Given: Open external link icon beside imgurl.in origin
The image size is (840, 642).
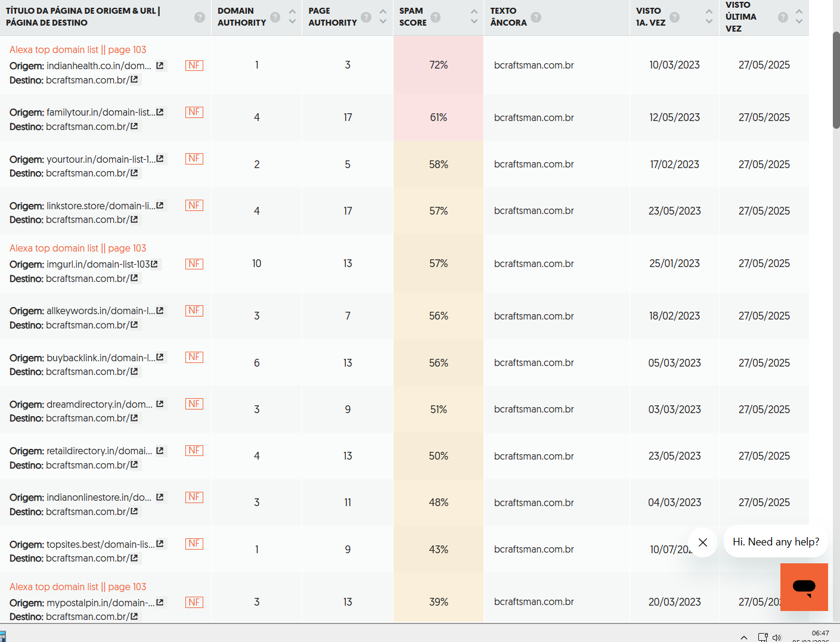Looking at the screenshot, I should pyautogui.click(x=154, y=264).
